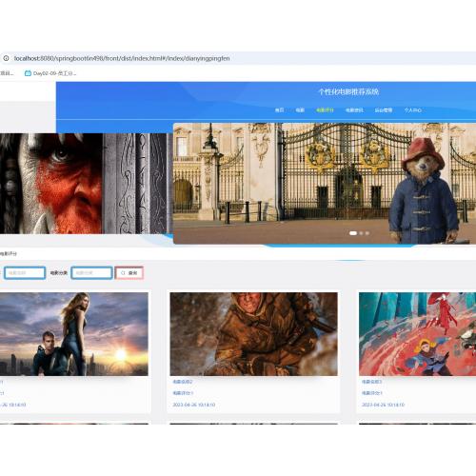Click the browser address bar URL
This screenshot has width=476, height=476.
point(122,58)
